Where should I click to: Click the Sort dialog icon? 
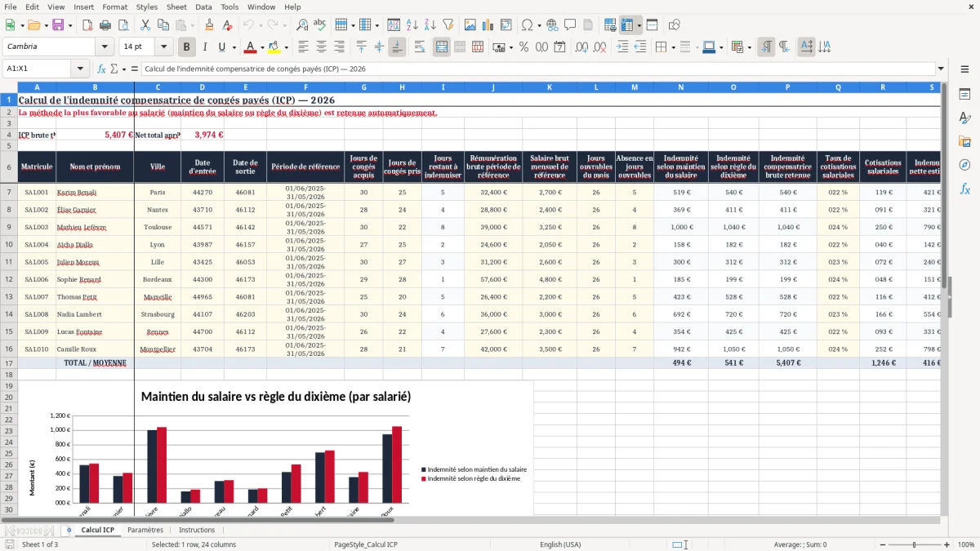pos(394,25)
